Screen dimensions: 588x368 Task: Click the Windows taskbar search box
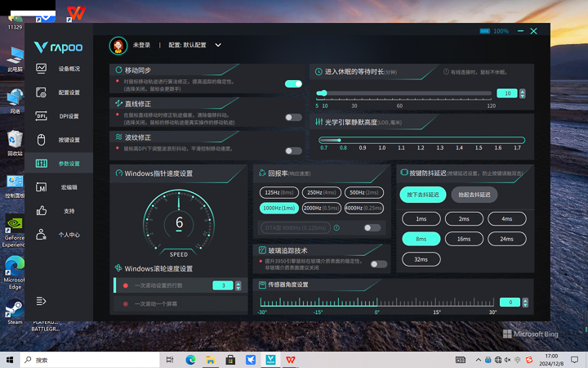[x=90, y=360]
